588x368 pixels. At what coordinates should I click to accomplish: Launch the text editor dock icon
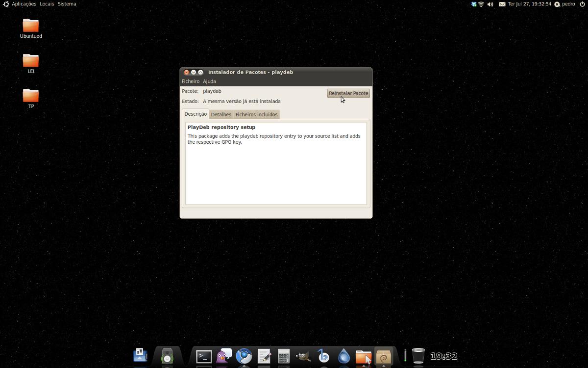pyautogui.click(x=264, y=356)
